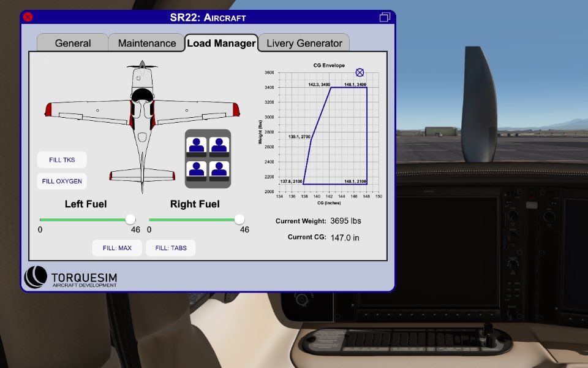Click the CG Envelope chart title
Screen dimensions: 588x368
[x=329, y=66]
